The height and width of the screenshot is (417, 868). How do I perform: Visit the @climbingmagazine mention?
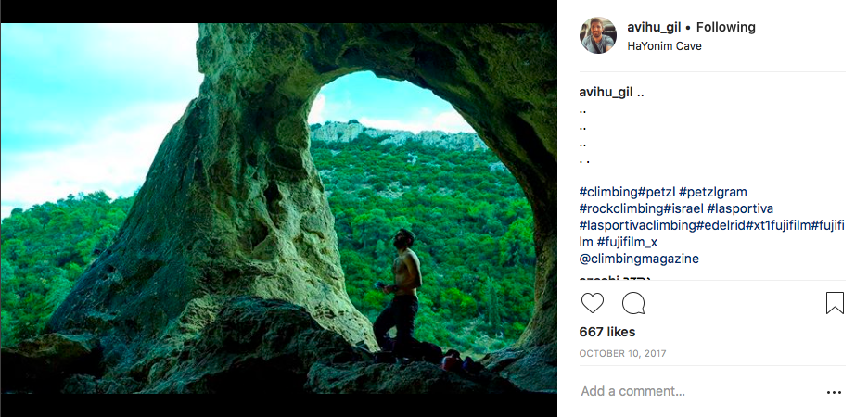(x=639, y=259)
